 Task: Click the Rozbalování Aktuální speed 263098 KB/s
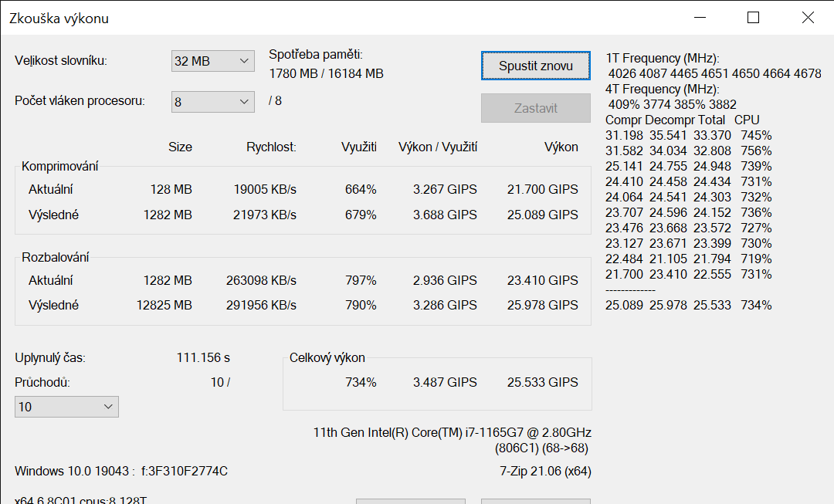point(261,280)
